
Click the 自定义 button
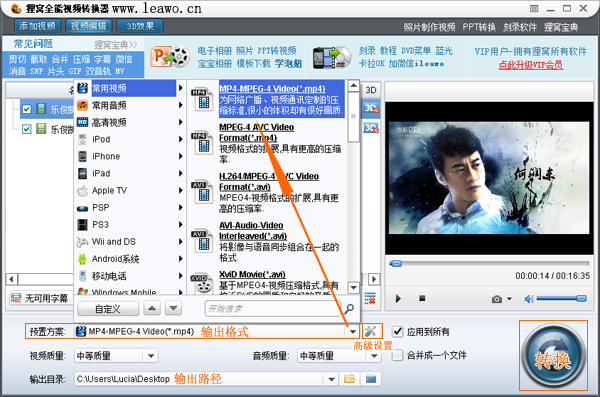[108, 309]
